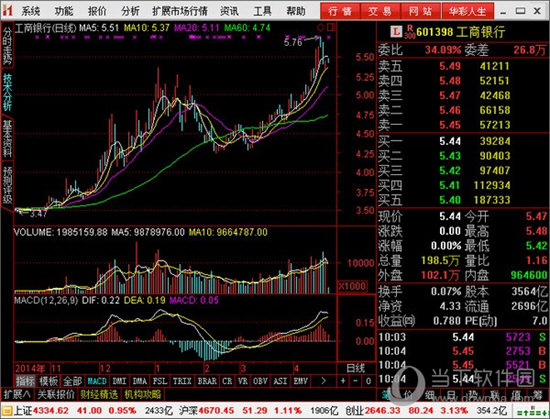Select the 指标 tab
Screen dimensions: 550x419
[26, 381]
